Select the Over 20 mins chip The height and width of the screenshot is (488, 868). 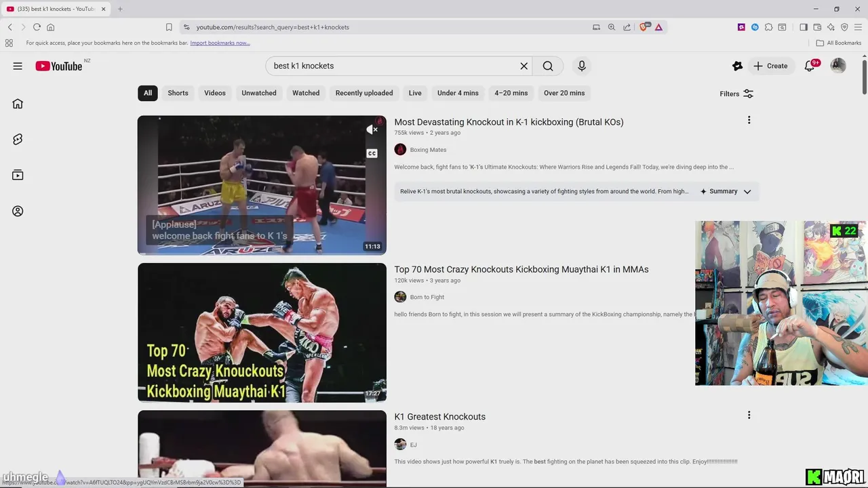coord(564,93)
